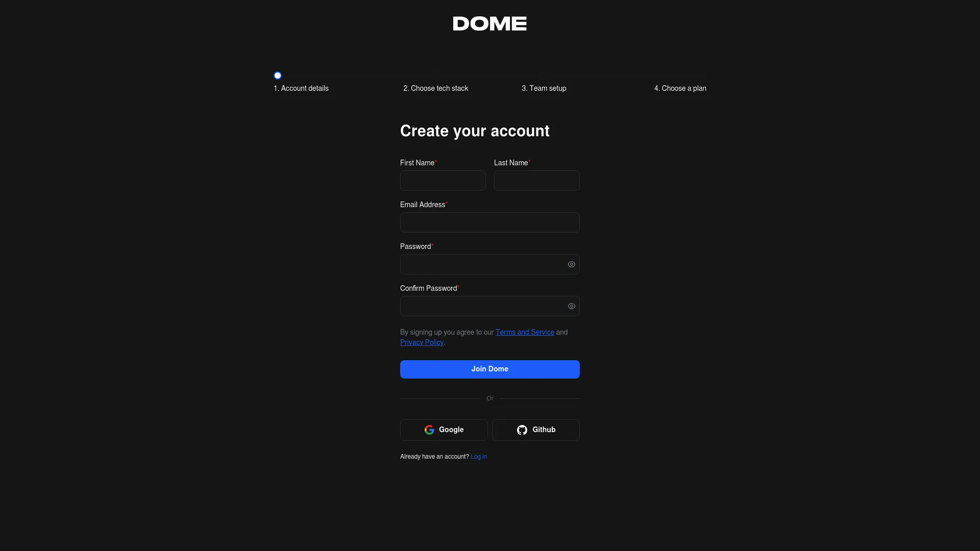Toggle password visibility eye icon
This screenshot has height=551, width=980.
pos(571,264)
